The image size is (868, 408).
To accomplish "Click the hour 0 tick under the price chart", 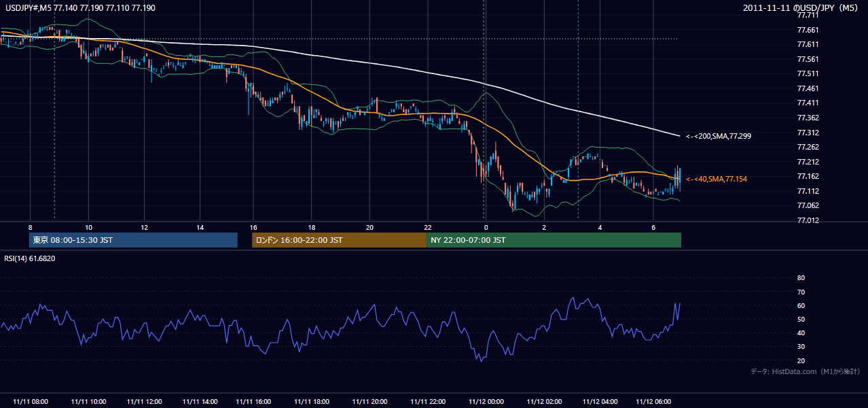I will pyautogui.click(x=486, y=227).
